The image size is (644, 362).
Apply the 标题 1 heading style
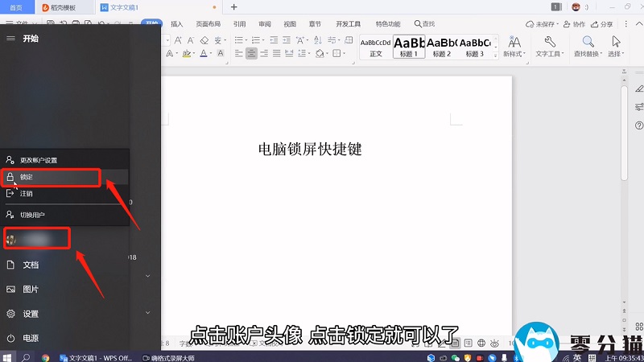tap(409, 46)
